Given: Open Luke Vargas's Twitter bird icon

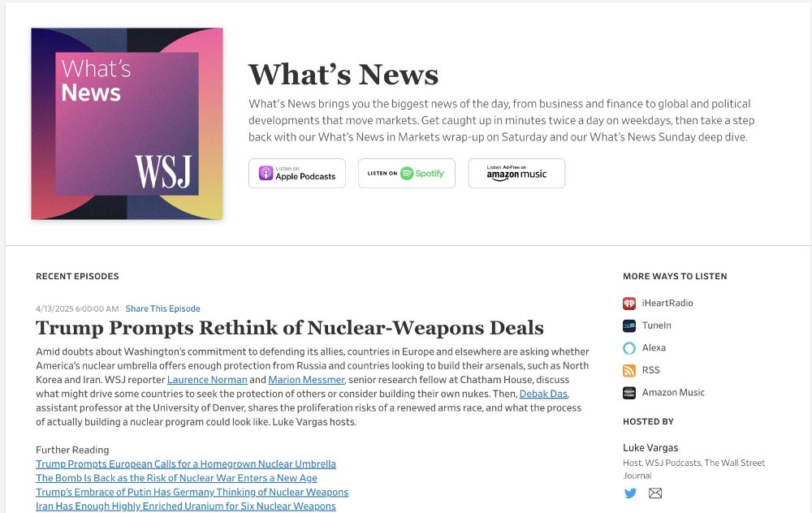Looking at the screenshot, I should point(630,494).
